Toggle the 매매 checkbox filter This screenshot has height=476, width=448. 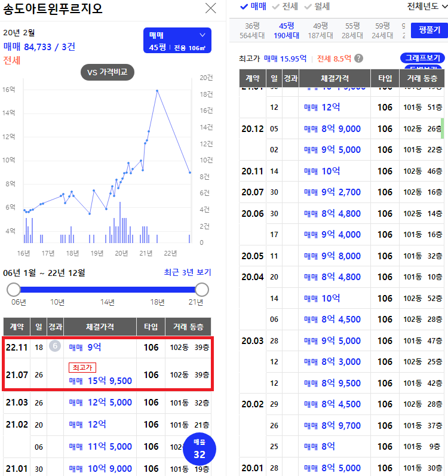pos(253,7)
